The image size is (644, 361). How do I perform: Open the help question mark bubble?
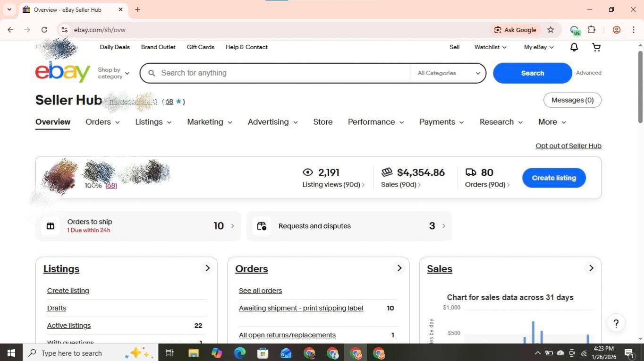pyautogui.click(x=616, y=323)
